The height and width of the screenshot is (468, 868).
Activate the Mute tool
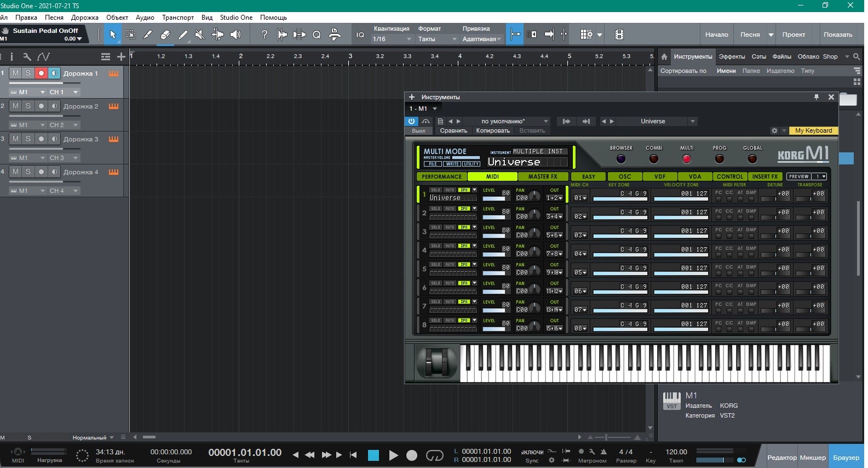point(200,35)
